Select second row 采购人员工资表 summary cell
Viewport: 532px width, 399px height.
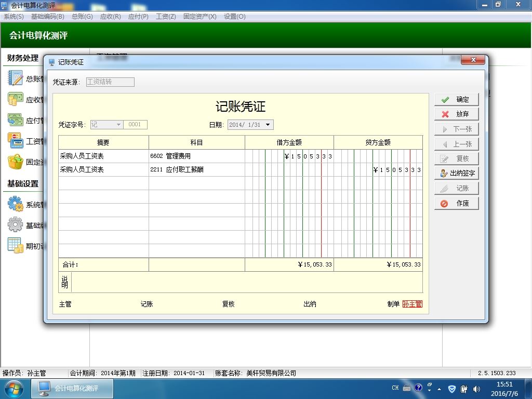(103, 170)
